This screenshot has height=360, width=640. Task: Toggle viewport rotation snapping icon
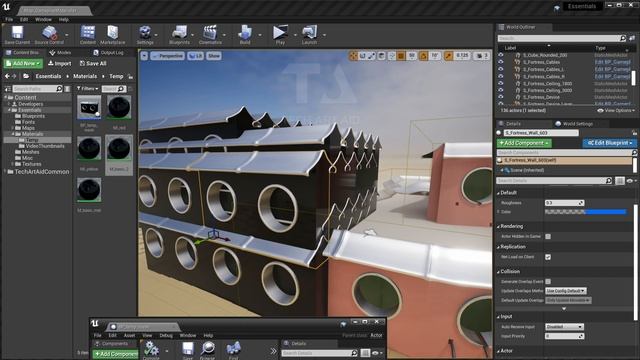[x=423, y=56]
